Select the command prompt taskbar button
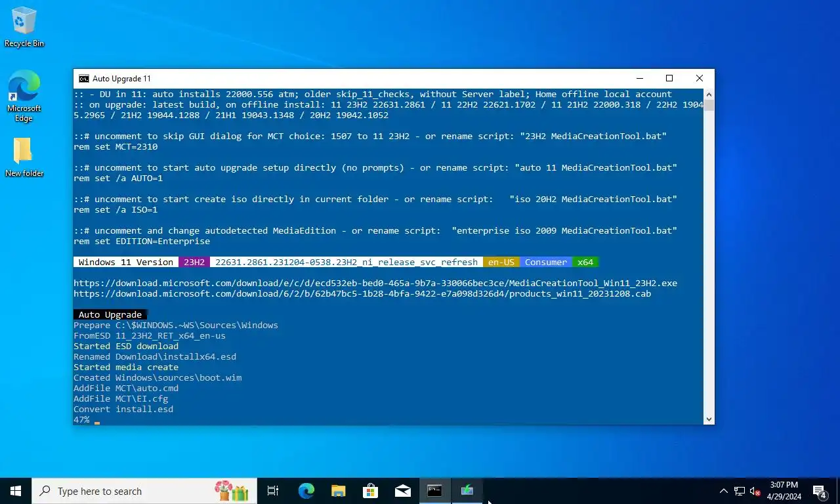The height and width of the screenshot is (504, 840). 434,491
